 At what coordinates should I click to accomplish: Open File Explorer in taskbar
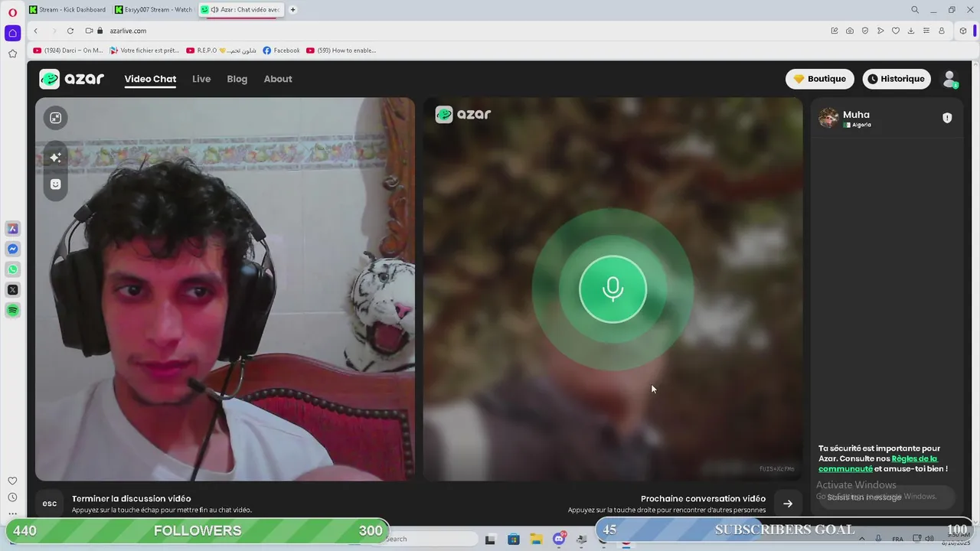[x=537, y=540]
